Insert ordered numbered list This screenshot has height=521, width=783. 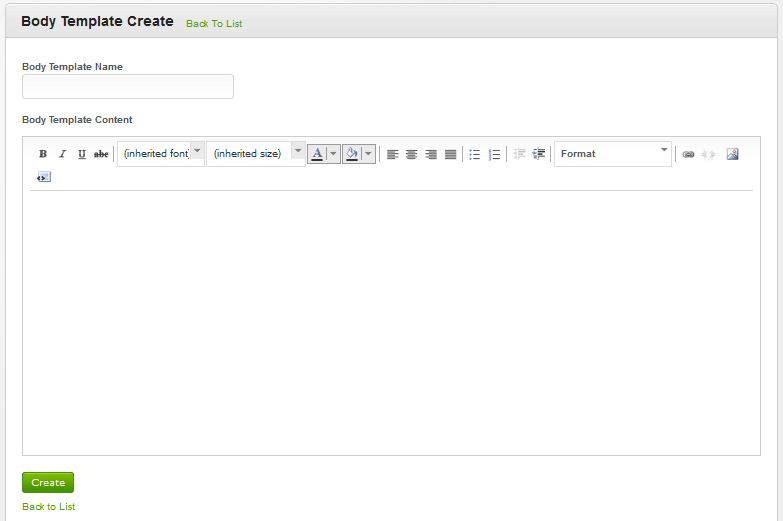click(x=494, y=154)
